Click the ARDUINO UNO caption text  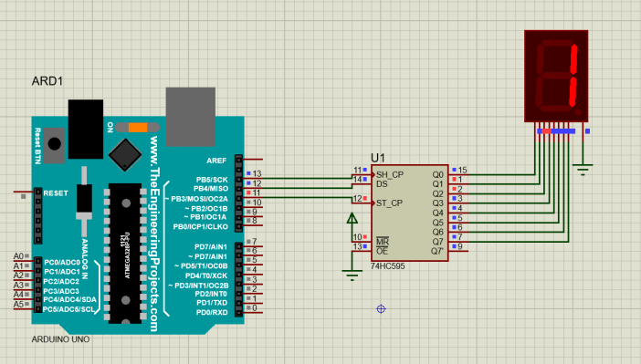(x=60, y=339)
